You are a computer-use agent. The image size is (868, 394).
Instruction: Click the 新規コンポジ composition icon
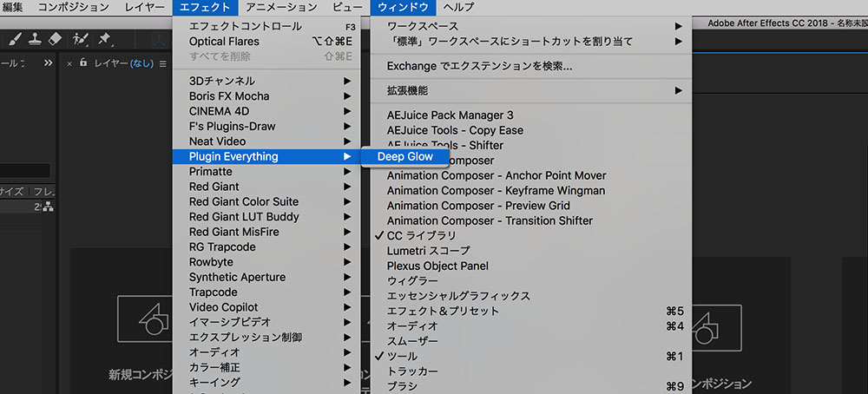pos(146,318)
